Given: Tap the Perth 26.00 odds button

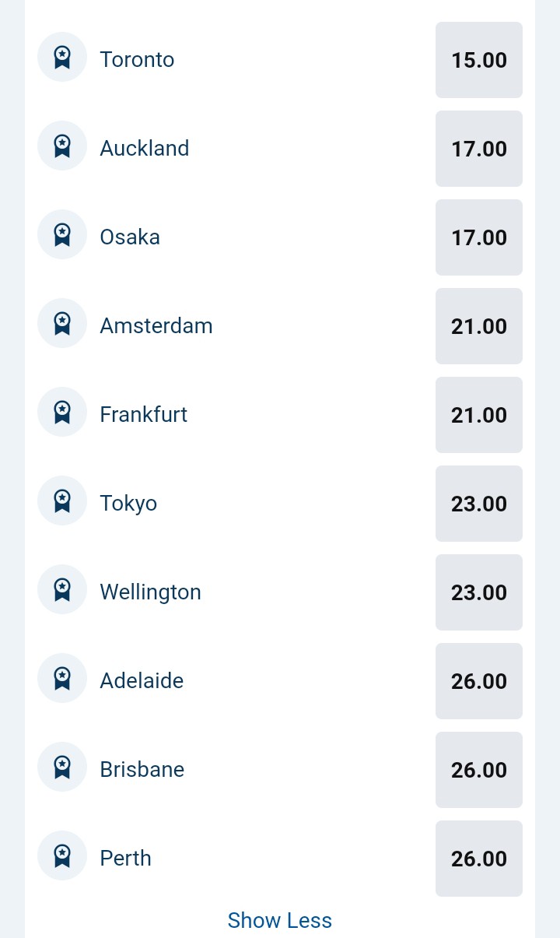Looking at the screenshot, I should [x=479, y=859].
